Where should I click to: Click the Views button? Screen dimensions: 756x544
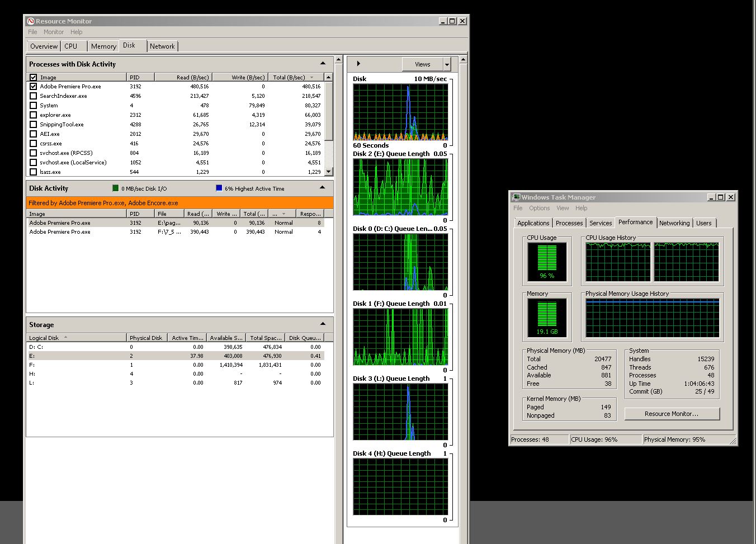pos(423,64)
